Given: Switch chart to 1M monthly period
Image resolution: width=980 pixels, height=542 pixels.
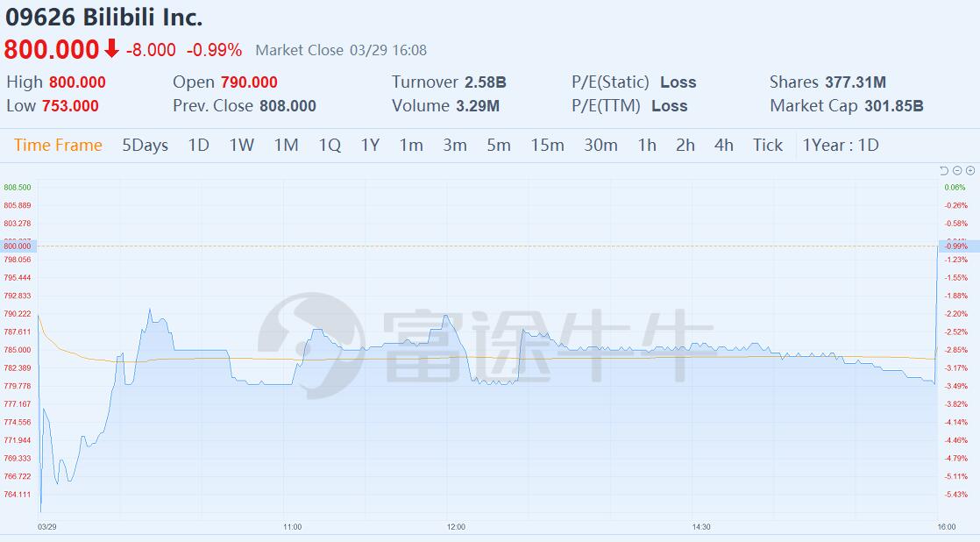Looking at the screenshot, I should pyautogui.click(x=286, y=145).
